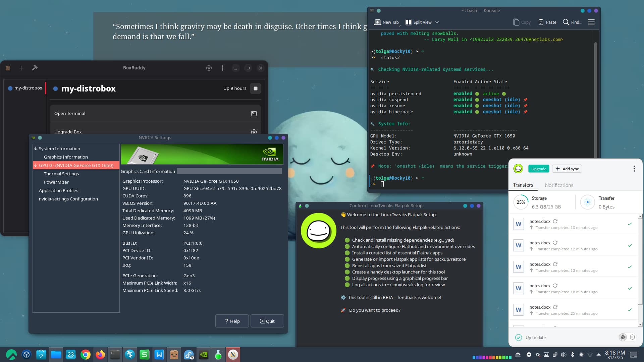Click the Open Terminal icon in BoxBuddy
Screen dimensions: 644x362
[254, 114]
